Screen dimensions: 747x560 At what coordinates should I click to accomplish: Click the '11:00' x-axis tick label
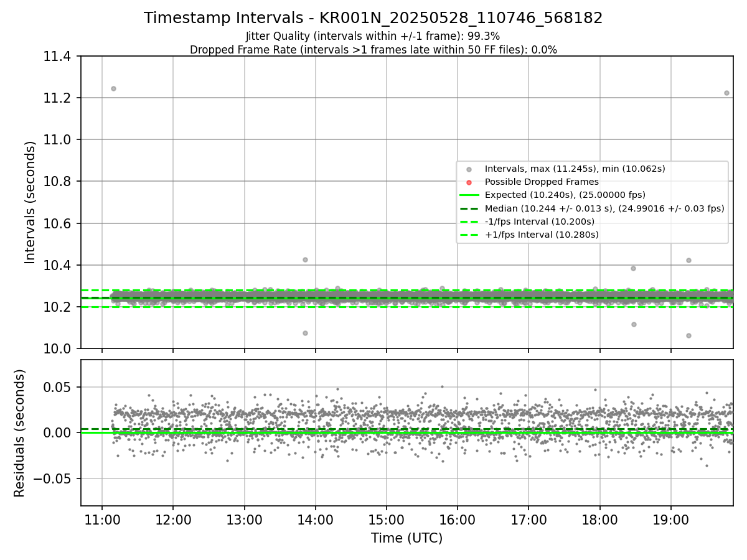pos(102,519)
